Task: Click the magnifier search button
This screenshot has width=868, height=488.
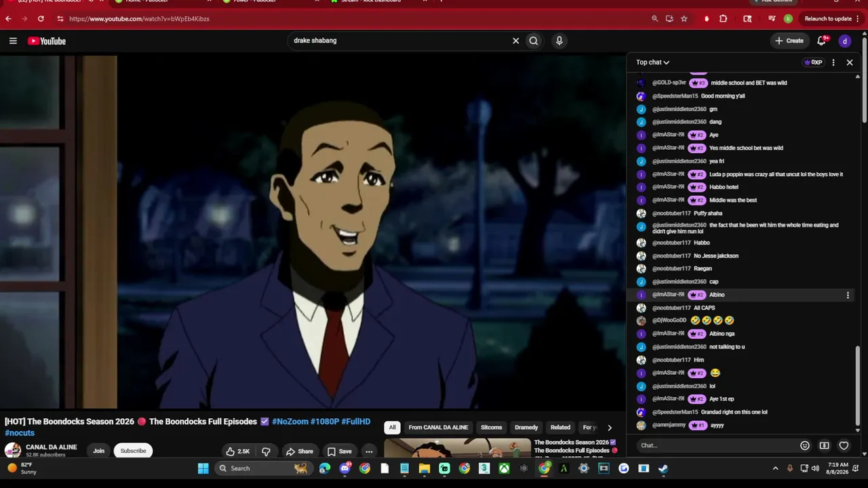Action: pyautogui.click(x=534, y=41)
